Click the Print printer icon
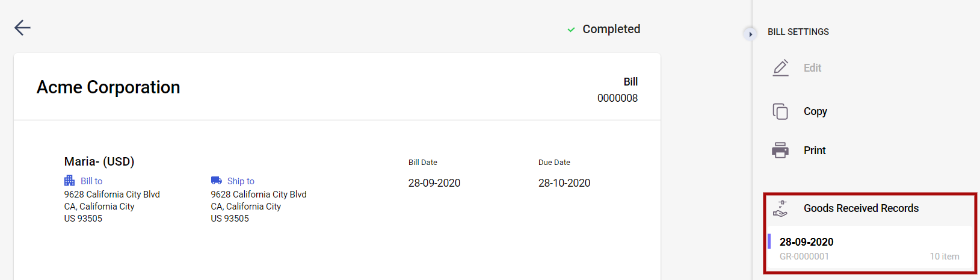980x280 pixels. point(780,150)
